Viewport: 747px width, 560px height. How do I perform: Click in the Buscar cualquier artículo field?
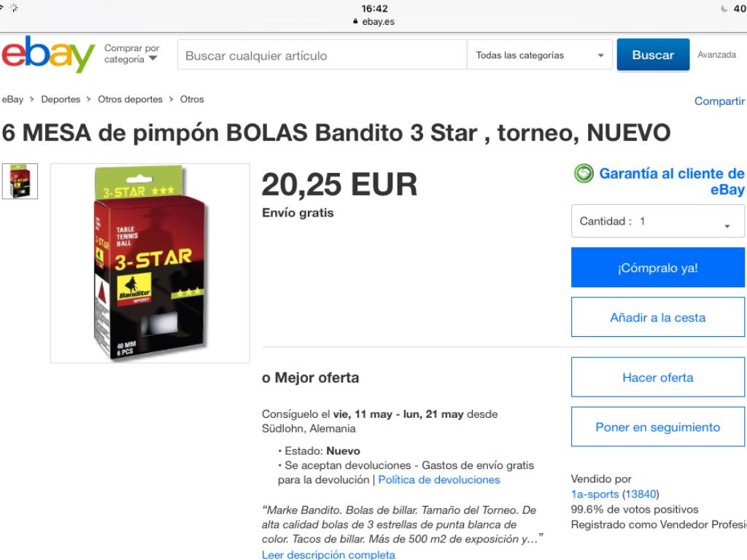click(322, 55)
